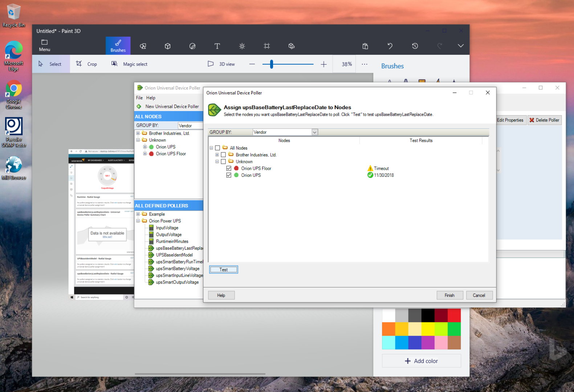The height and width of the screenshot is (392, 574).
Task: Collapse the All Nodes tree in dialog
Action: click(x=211, y=148)
